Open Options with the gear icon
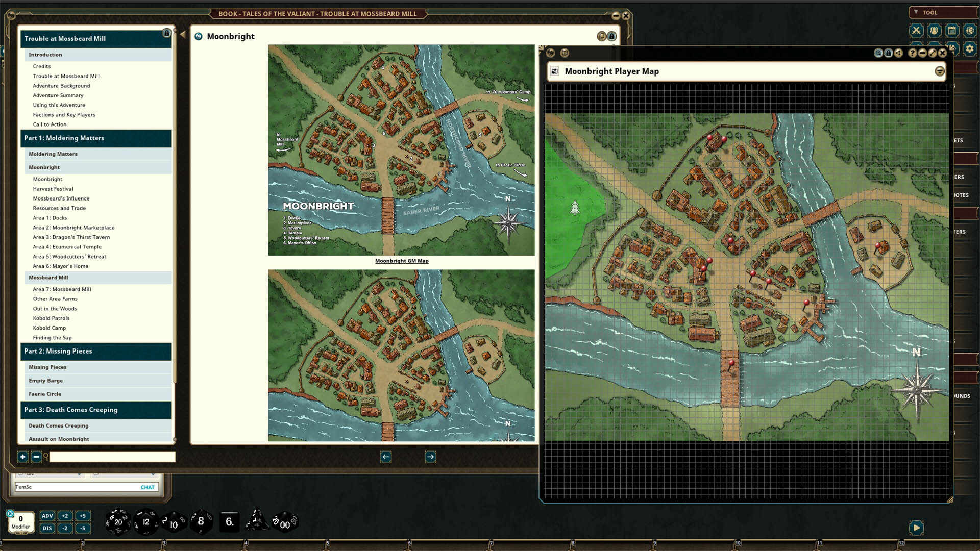The image size is (980, 551). 969,49
